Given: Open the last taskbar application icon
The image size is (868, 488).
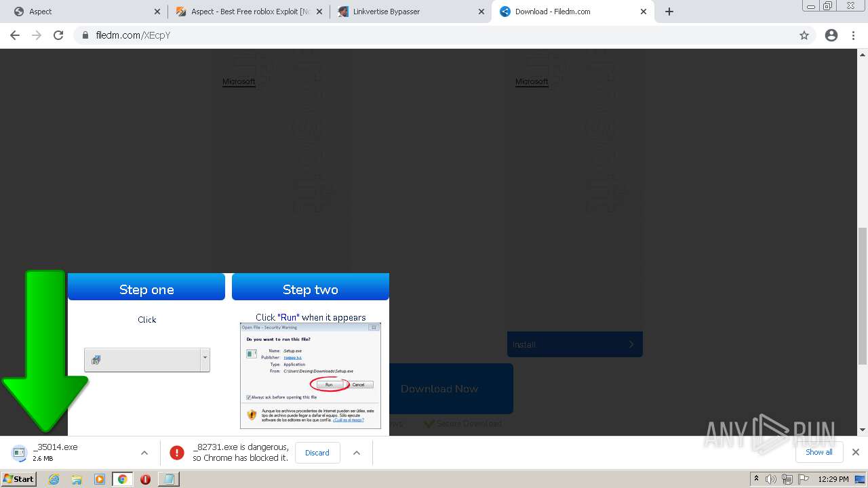Looking at the screenshot, I should pyautogui.click(x=168, y=479).
